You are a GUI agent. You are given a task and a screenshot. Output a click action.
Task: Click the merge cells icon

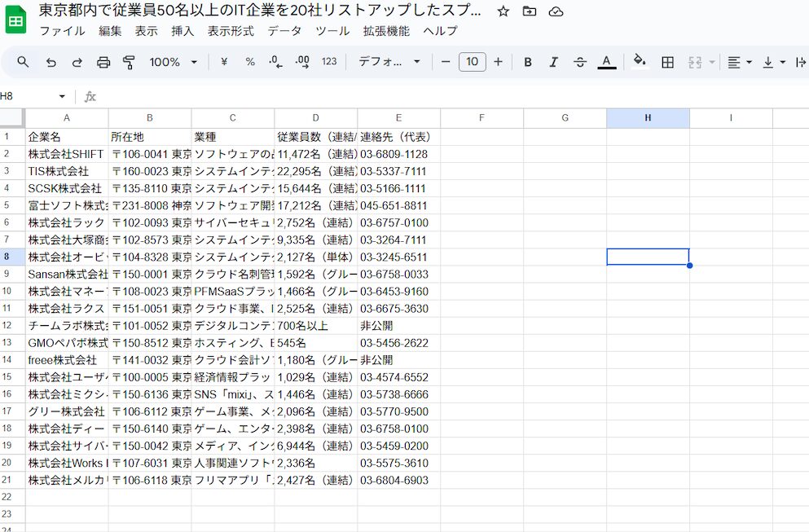[x=695, y=62]
